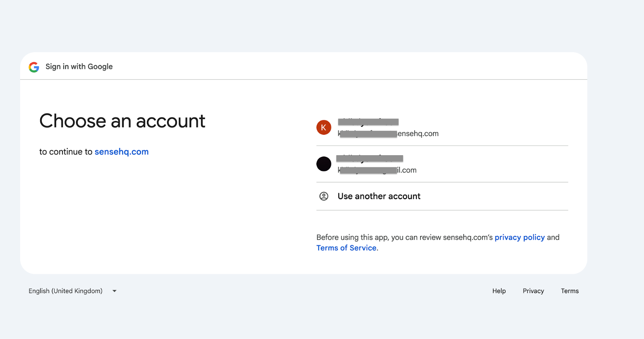Select the orange K avatar account
Viewport: 644px width, 339px height.
click(324, 127)
